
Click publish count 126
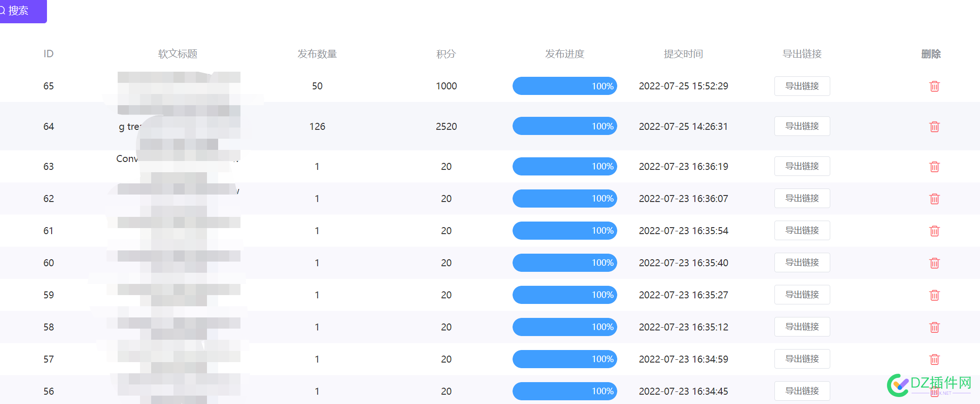click(317, 127)
